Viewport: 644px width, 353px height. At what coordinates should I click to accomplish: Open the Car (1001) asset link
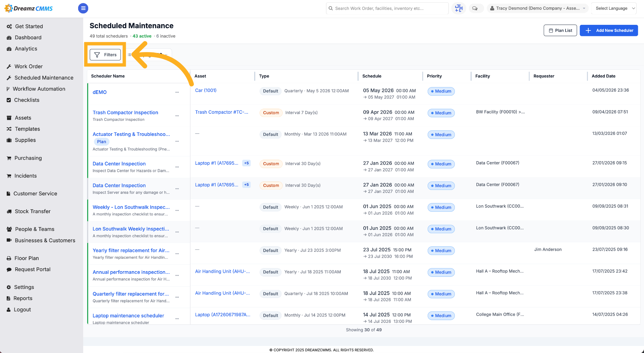pyautogui.click(x=206, y=90)
